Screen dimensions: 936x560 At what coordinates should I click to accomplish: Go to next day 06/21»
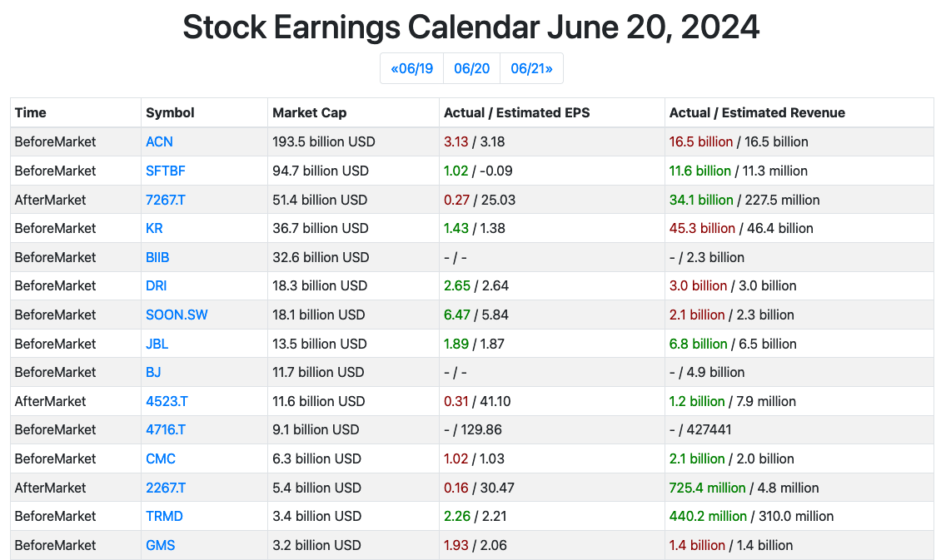(531, 68)
